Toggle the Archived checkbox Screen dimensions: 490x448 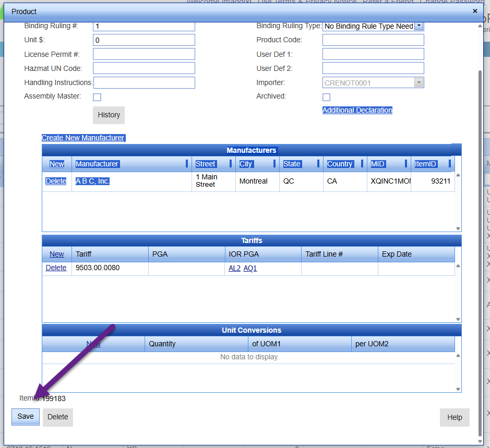pyautogui.click(x=327, y=97)
